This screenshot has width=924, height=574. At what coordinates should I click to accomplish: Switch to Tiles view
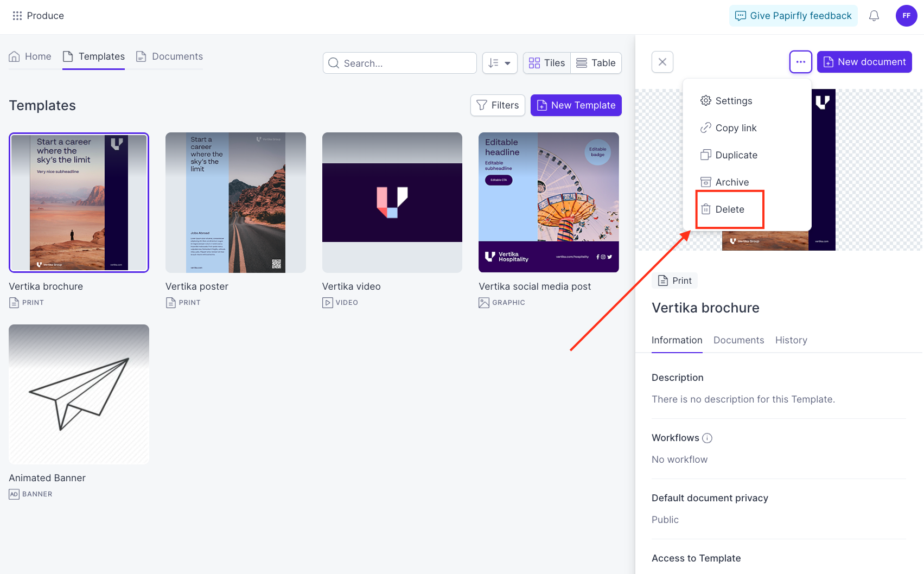click(547, 63)
